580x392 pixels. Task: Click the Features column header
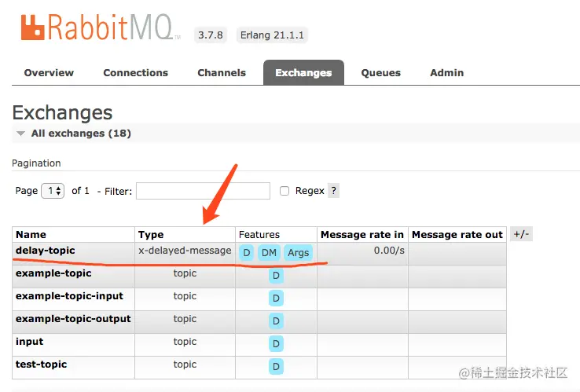(259, 234)
